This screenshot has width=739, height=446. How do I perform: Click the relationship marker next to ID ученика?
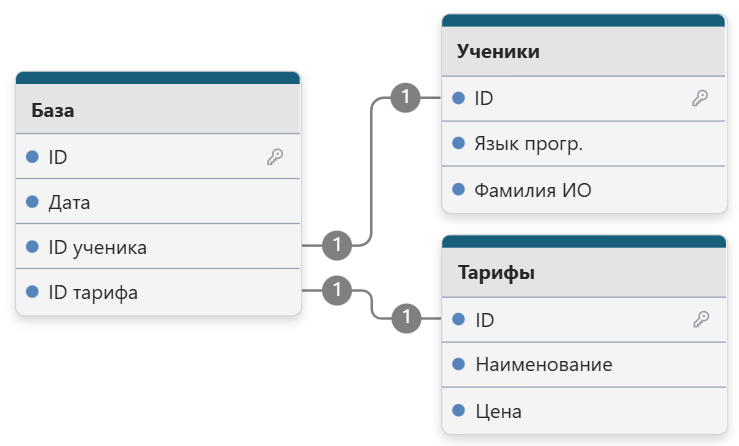337,245
